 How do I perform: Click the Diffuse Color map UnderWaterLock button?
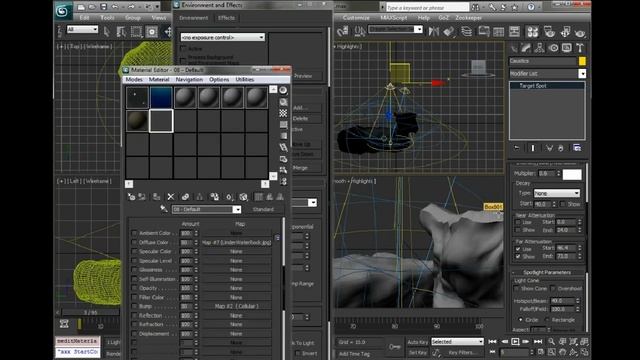(x=236, y=242)
